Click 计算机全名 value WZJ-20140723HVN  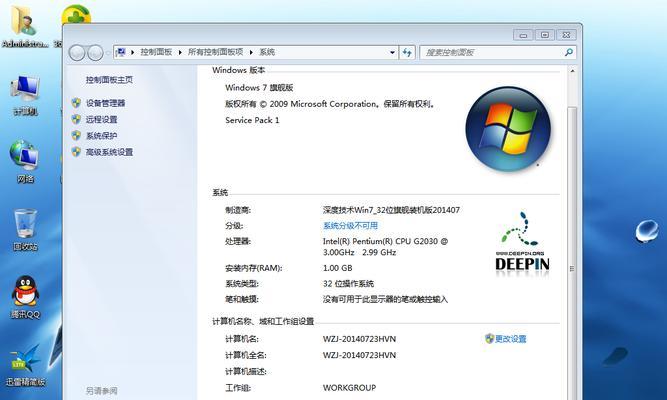coord(359,355)
